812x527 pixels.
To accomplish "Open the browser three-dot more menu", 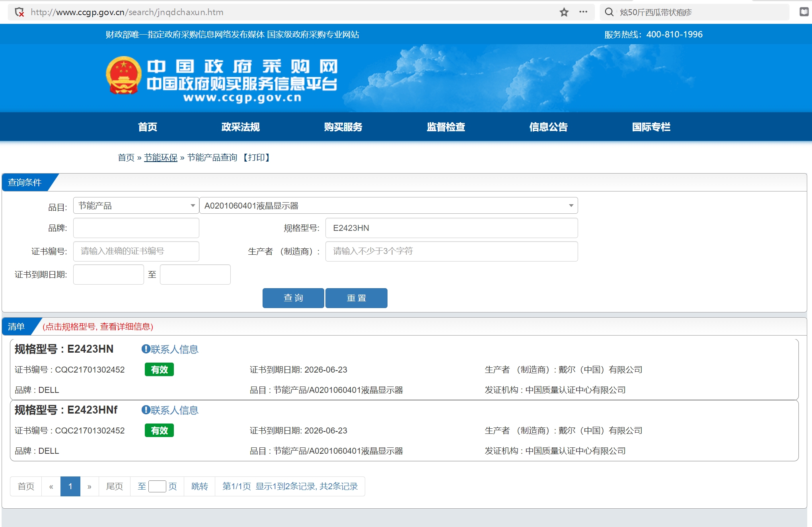I will (583, 12).
